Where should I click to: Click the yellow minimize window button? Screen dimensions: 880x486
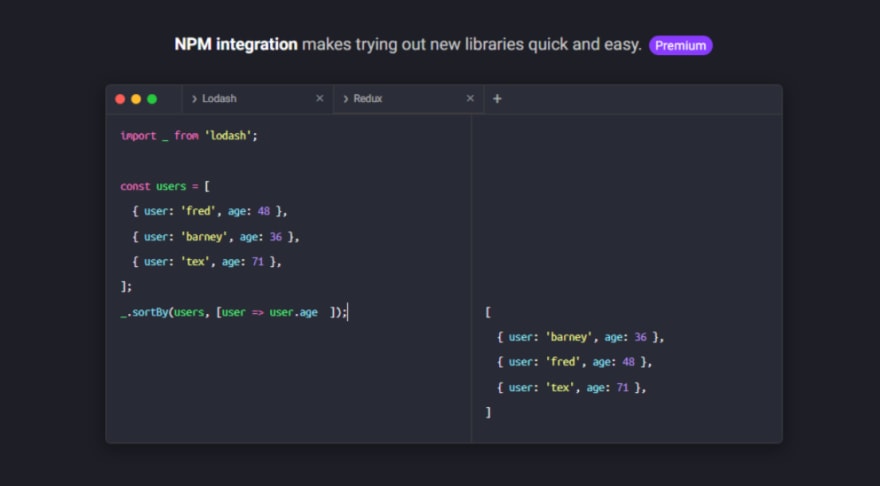click(x=136, y=99)
